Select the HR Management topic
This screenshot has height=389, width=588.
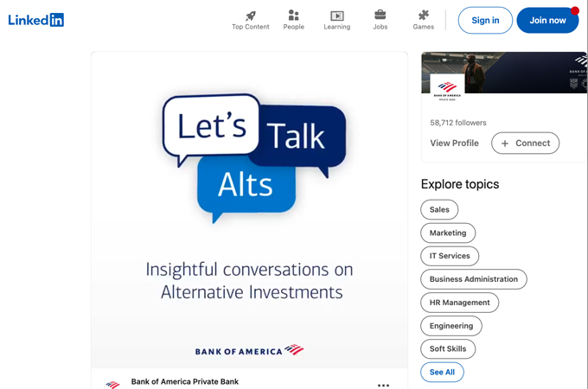pyautogui.click(x=460, y=303)
